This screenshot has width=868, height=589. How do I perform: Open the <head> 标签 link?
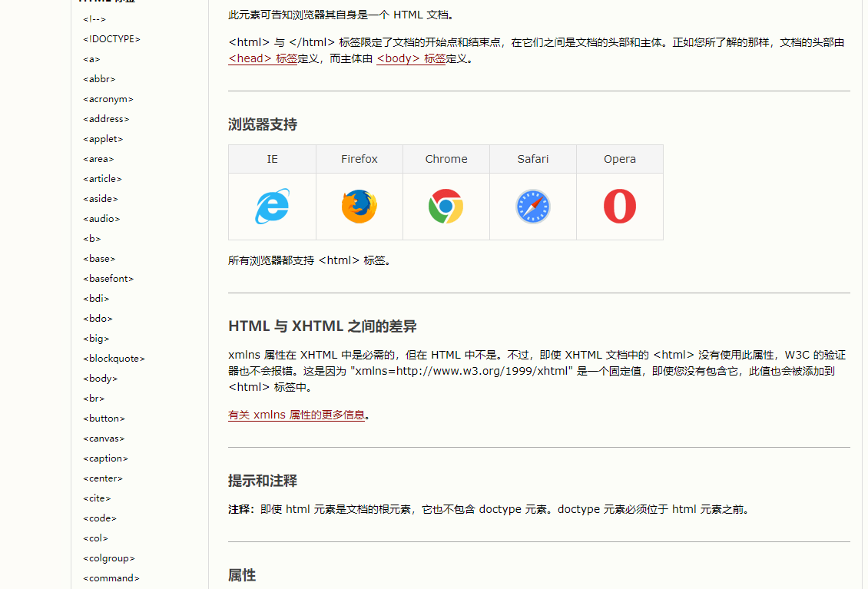point(263,58)
